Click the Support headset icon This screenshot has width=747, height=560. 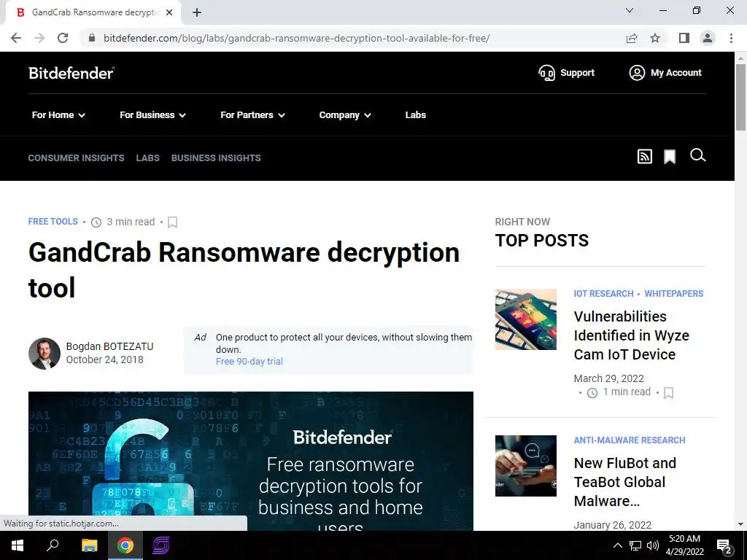click(546, 73)
